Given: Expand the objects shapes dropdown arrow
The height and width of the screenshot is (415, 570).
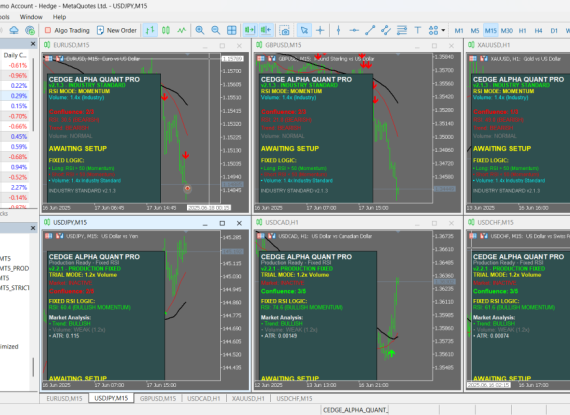Looking at the screenshot, I should 443,30.
